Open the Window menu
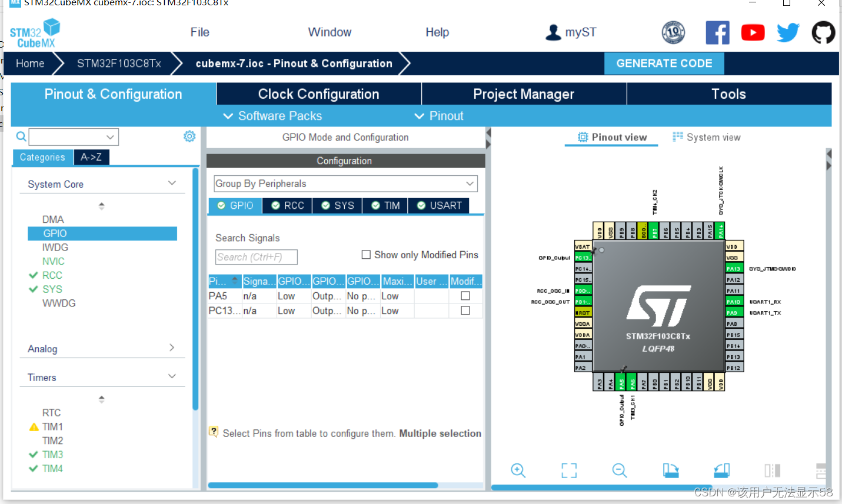Screen dimensions: 842x504 pos(330,32)
